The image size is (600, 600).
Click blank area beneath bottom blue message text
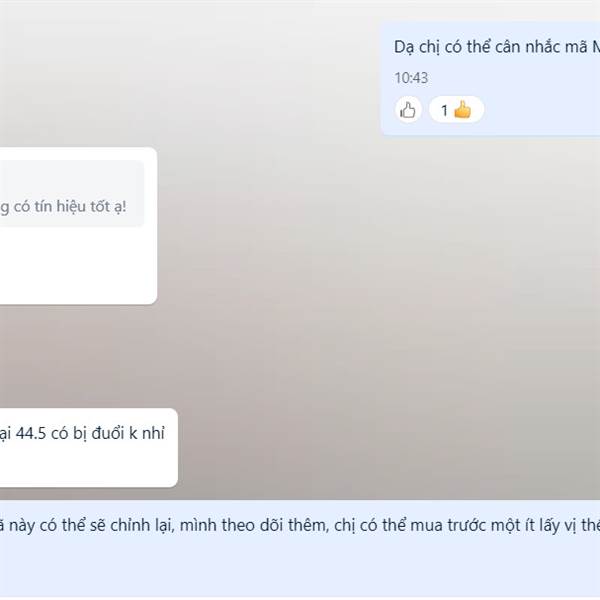[x=300, y=568]
